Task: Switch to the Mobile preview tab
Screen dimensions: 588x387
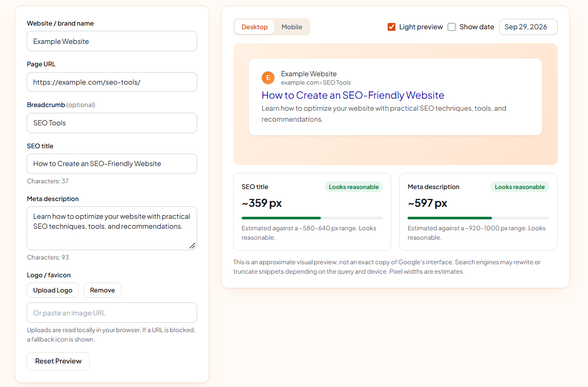Action: pos(292,27)
